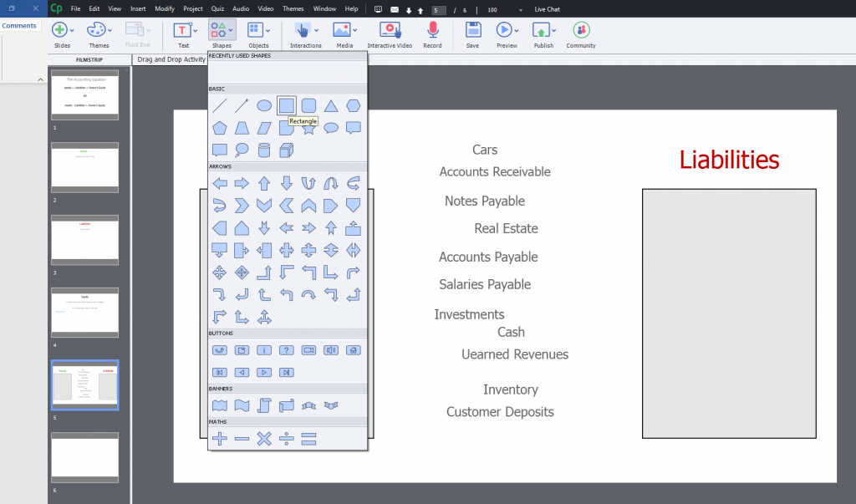Select the plus sign math shape
Viewport: 856px width, 504px height.
pyautogui.click(x=220, y=438)
